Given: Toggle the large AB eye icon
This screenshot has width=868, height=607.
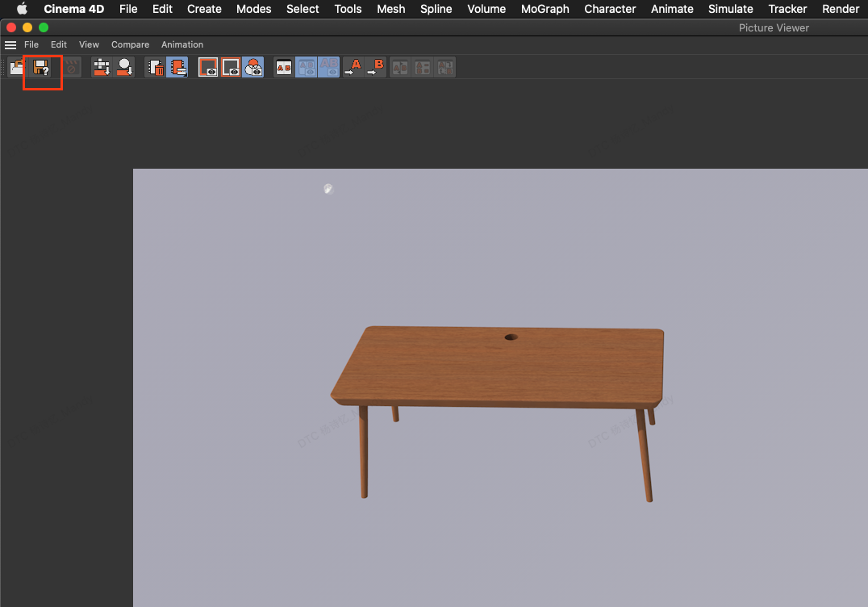Looking at the screenshot, I should 329,67.
